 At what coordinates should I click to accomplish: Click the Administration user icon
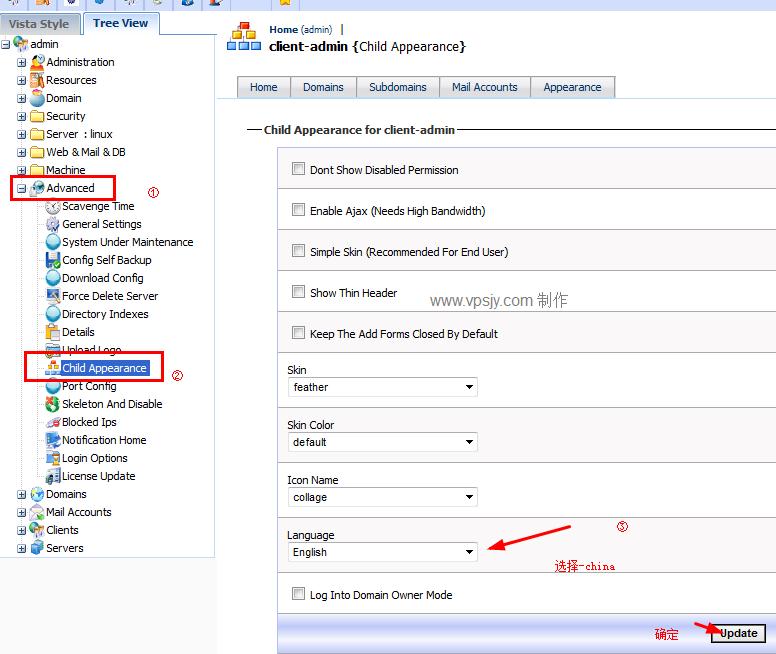click(37, 62)
